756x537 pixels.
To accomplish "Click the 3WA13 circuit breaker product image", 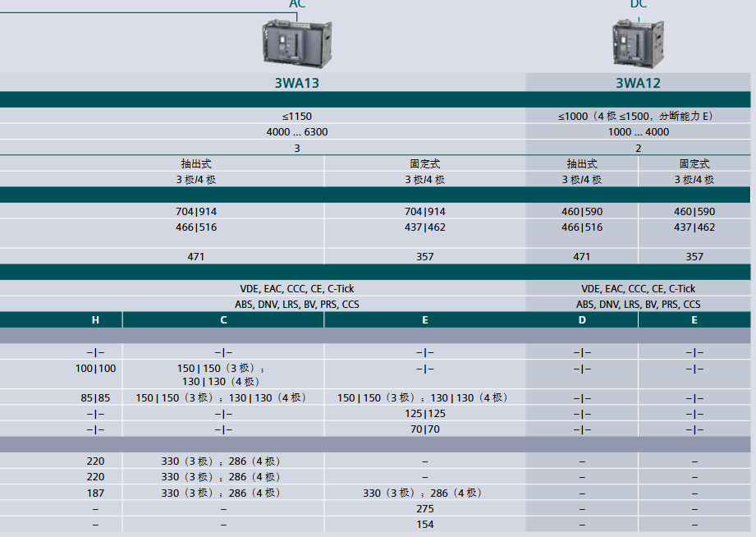I will (x=297, y=44).
